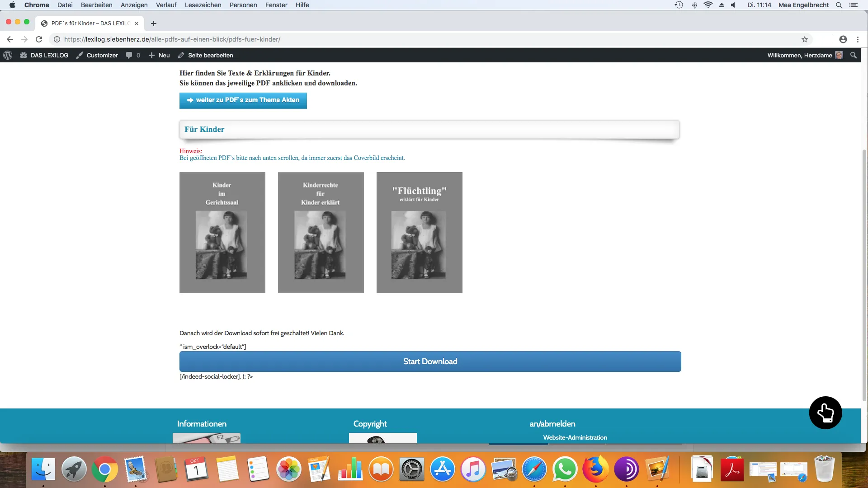This screenshot has height=488, width=868.
Task: Open the Fenster menu
Action: pos(276,5)
